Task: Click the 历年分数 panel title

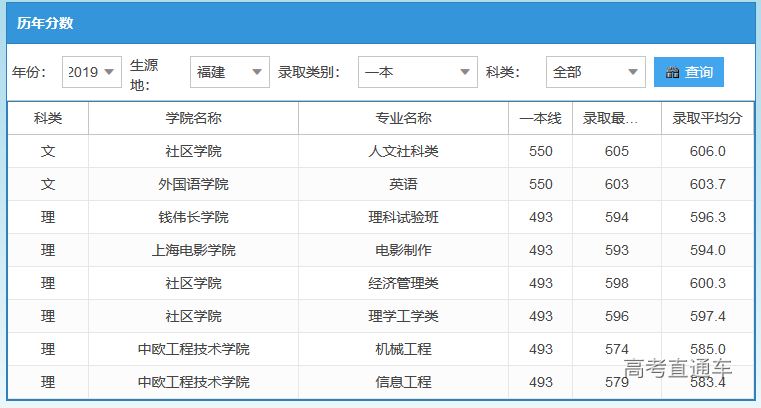Action: pos(45,23)
